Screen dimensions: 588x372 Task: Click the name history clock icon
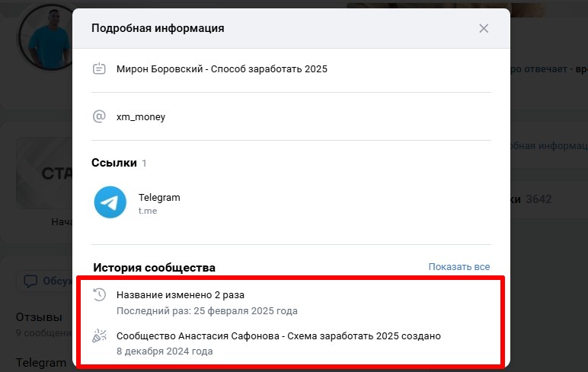click(x=99, y=294)
